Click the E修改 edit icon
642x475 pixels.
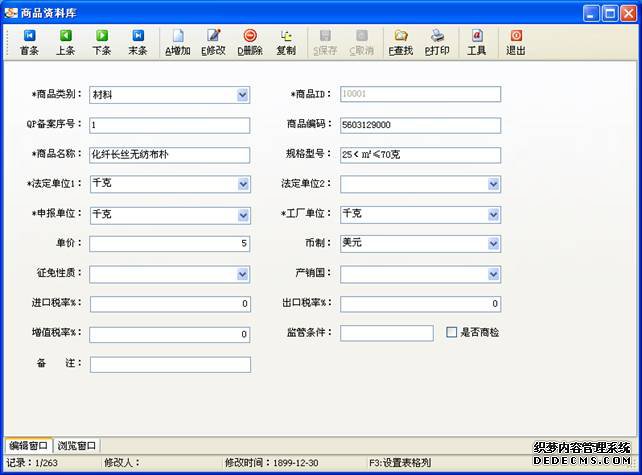(x=213, y=42)
